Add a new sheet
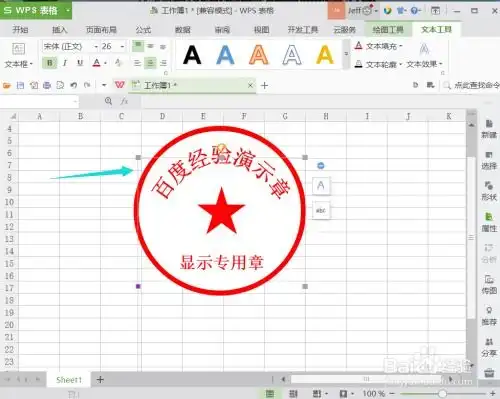The width and height of the screenshot is (500, 399). click(100, 379)
